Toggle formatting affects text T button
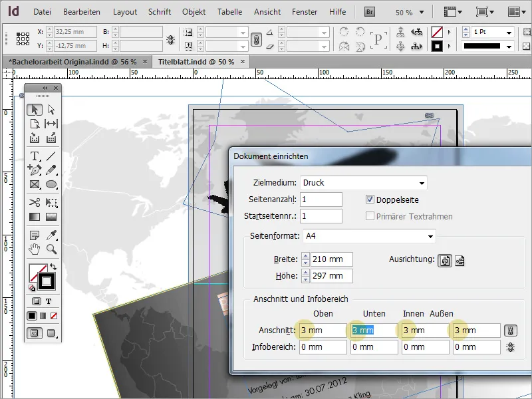532x399 pixels. click(x=49, y=301)
